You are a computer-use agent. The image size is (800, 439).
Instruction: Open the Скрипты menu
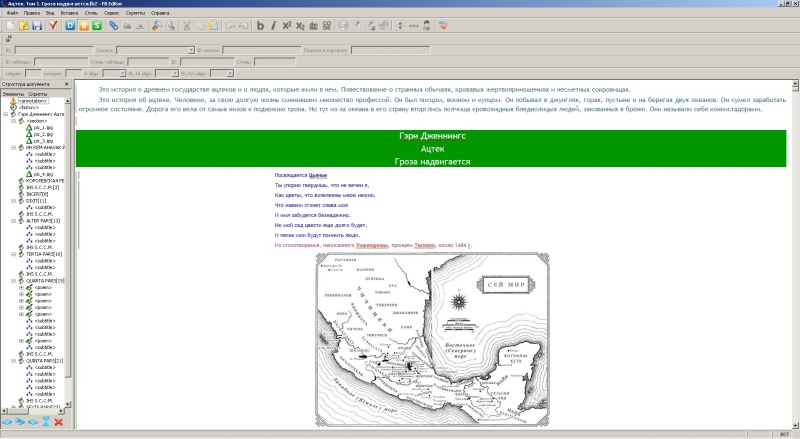coord(135,13)
